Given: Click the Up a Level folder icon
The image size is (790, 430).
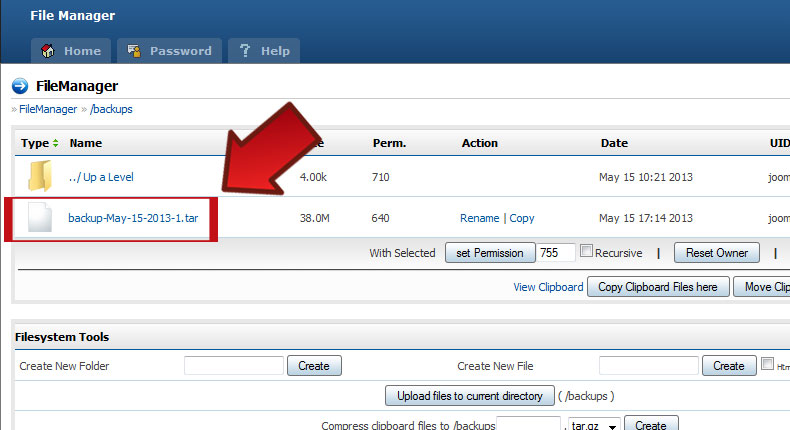Looking at the screenshot, I should click(39, 177).
